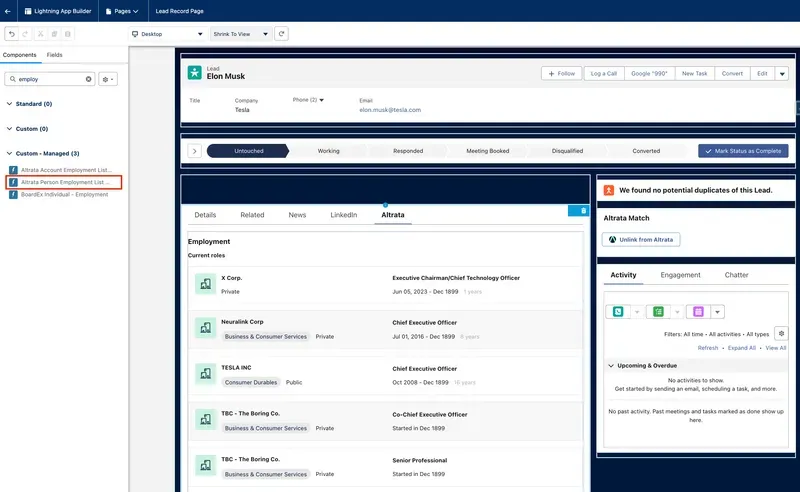
Task: Select Altrata Person Employment List component
Action: (x=64, y=182)
